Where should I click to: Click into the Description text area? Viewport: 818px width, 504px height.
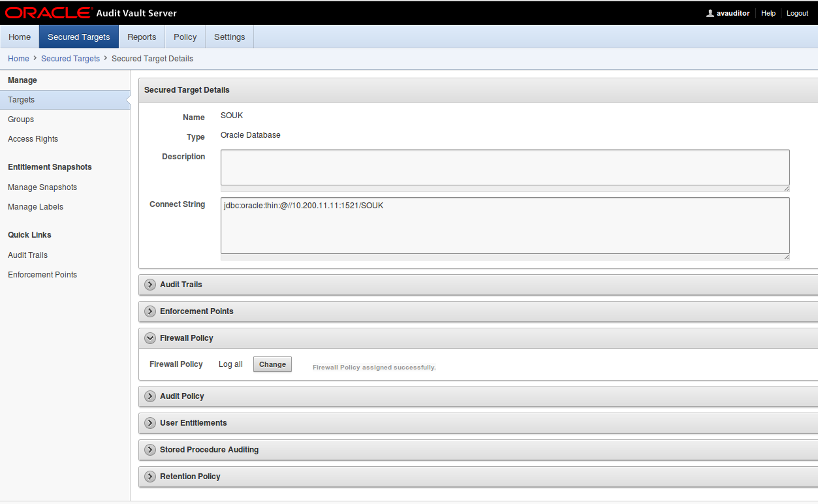[x=505, y=168]
